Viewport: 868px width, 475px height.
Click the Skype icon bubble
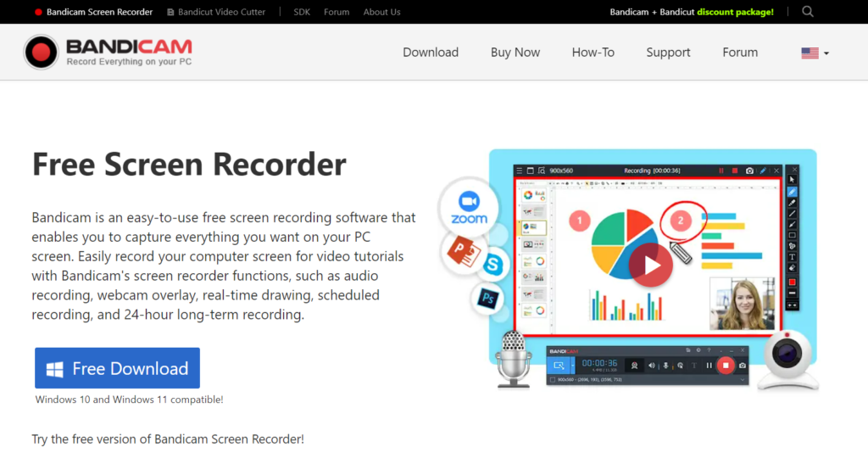point(492,264)
